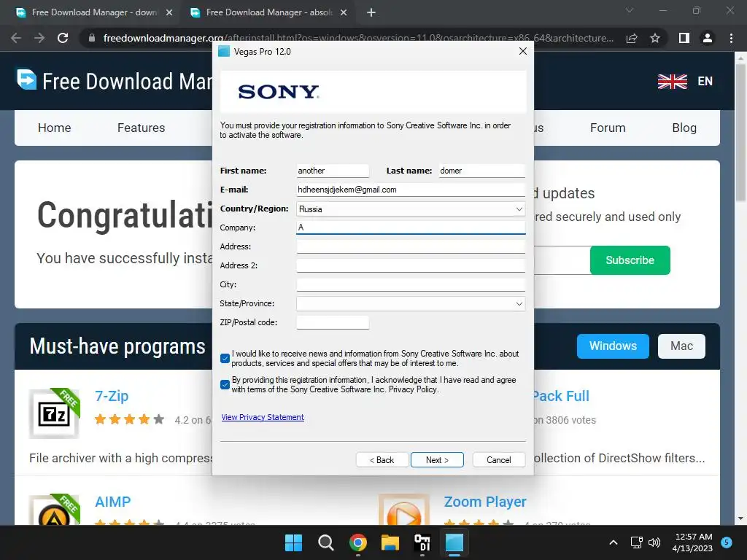747x560 pixels.
Task: Open the AIMP program link
Action: coord(112,502)
